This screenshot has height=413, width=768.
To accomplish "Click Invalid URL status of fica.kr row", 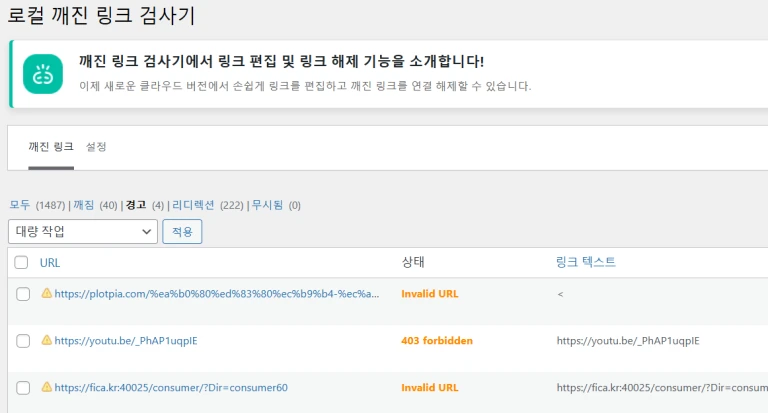I will (430, 388).
